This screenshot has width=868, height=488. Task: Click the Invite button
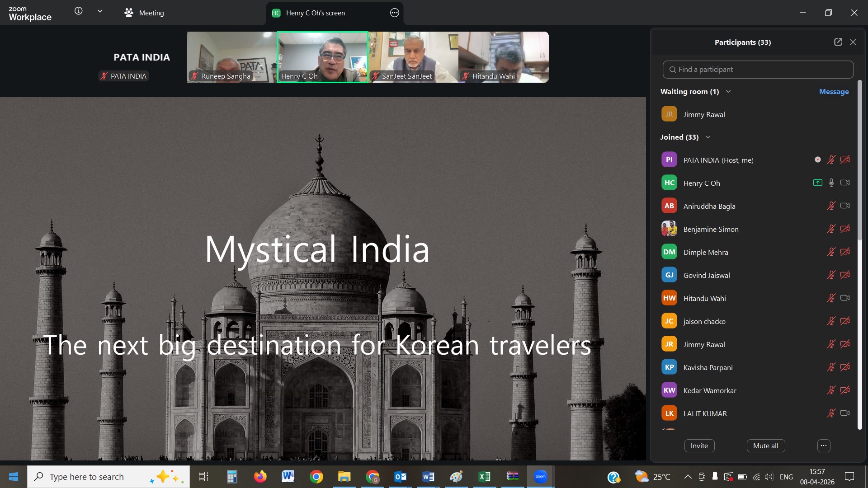[698, 446]
